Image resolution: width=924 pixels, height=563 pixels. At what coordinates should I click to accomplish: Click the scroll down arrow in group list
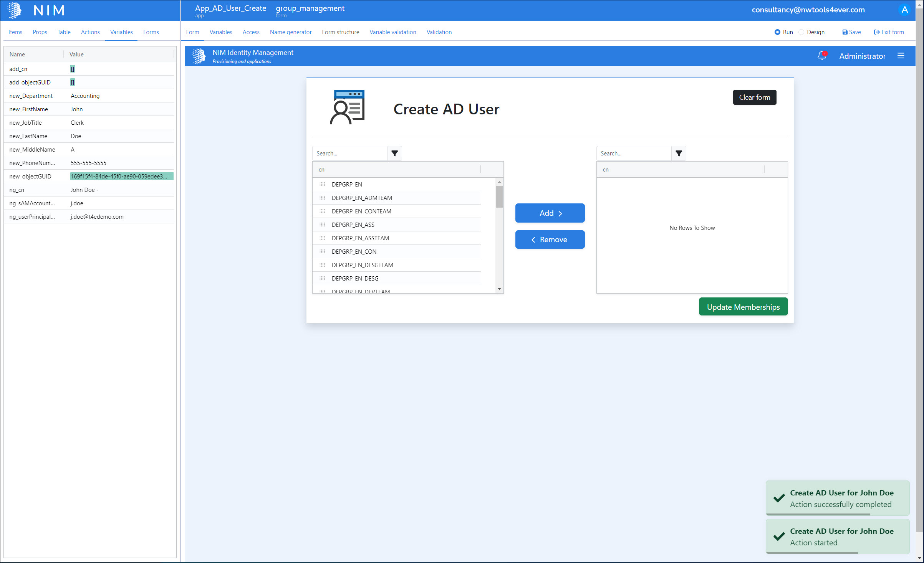click(499, 289)
